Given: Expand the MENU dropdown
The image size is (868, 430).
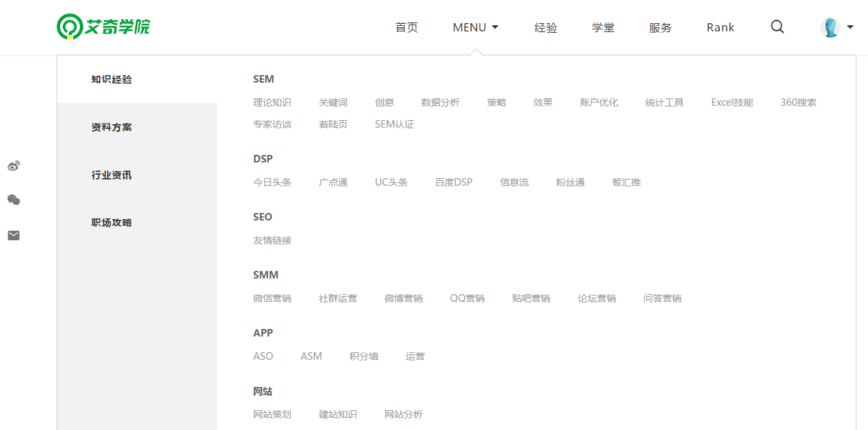Looking at the screenshot, I should click(x=476, y=27).
